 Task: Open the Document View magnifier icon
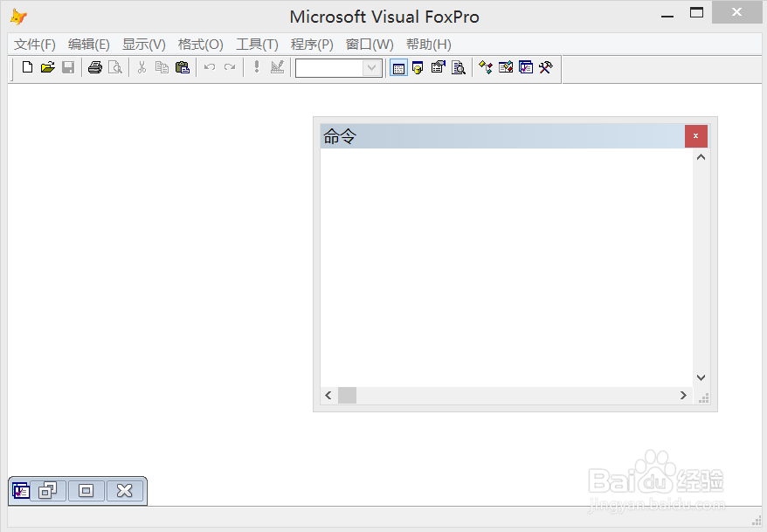tap(459, 67)
